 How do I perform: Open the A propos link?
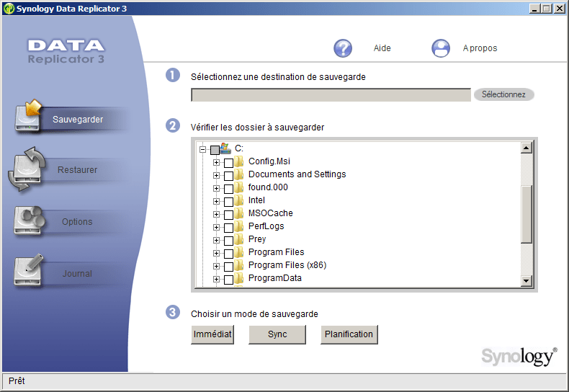click(480, 48)
